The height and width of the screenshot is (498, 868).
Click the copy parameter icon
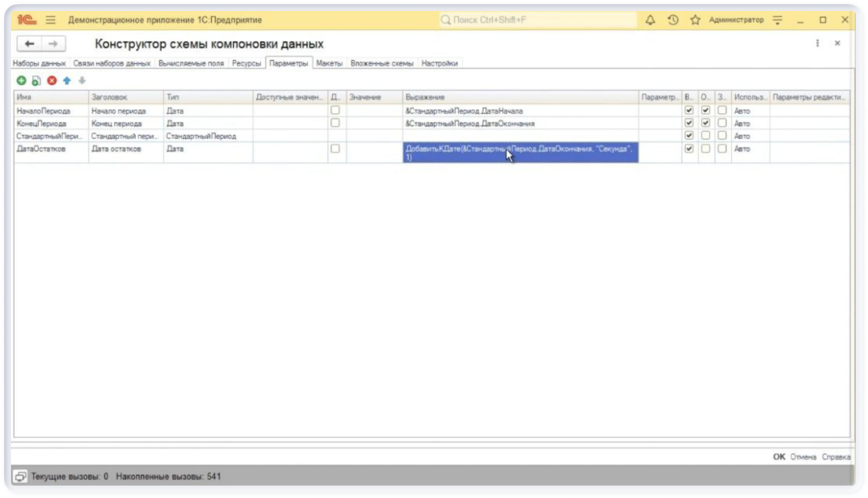pos(36,80)
